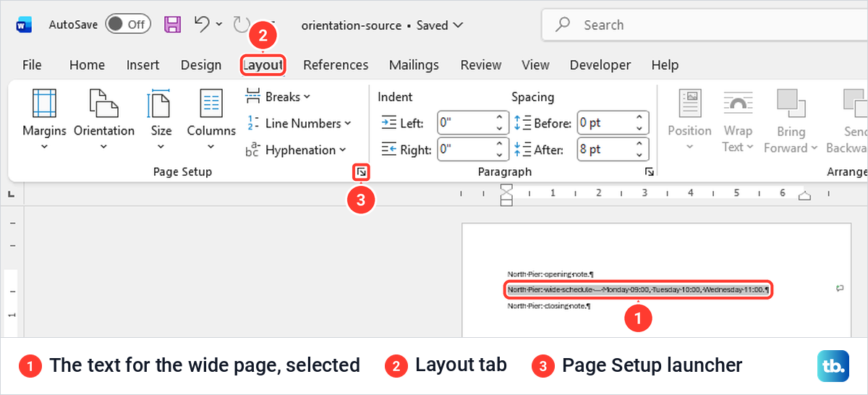Click the tab selector at ruler corner
This screenshot has width=868, height=395.
[x=12, y=194]
